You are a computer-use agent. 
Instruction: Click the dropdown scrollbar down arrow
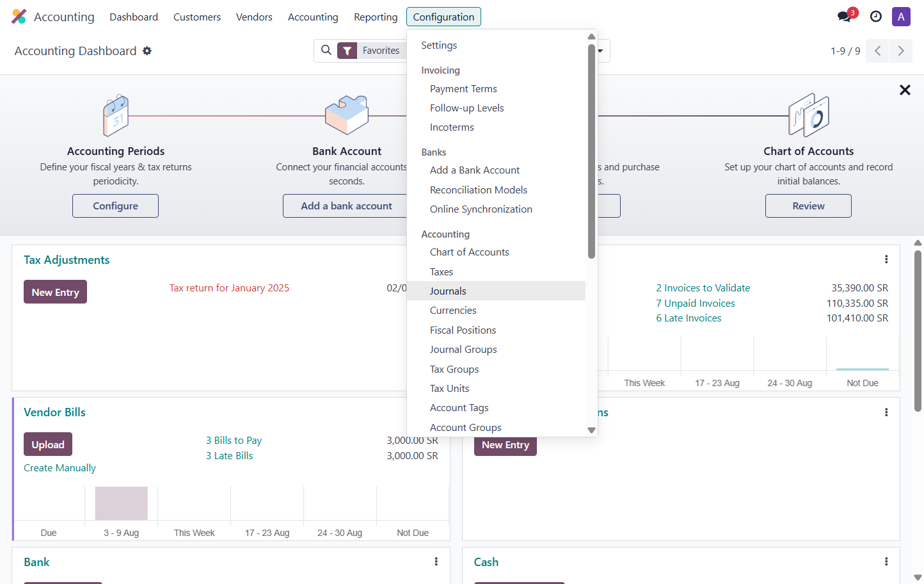point(591,430)
